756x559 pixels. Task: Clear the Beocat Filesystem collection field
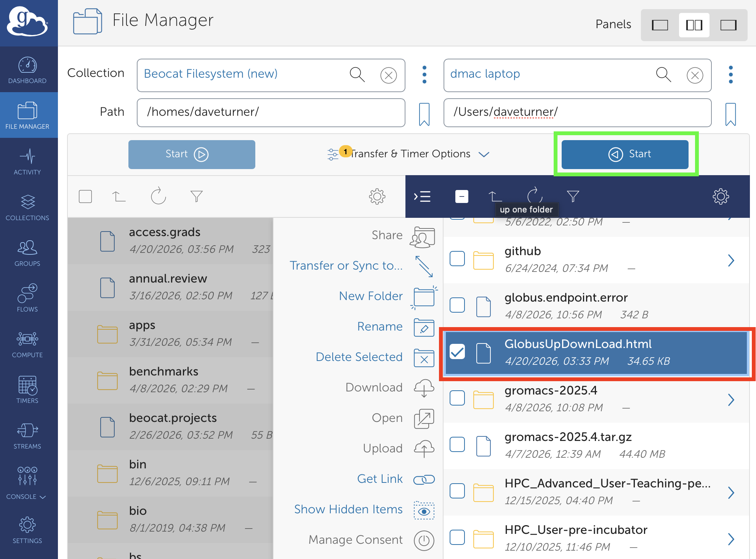tap(388, 75)
